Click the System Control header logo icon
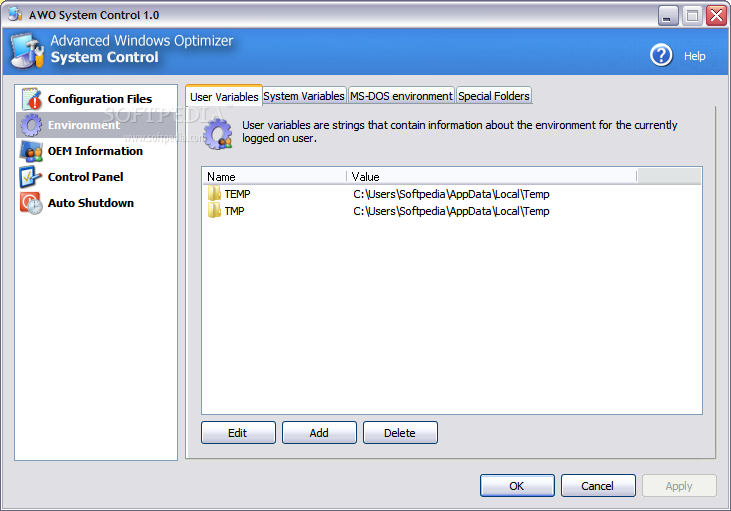 tap(27, 51)
